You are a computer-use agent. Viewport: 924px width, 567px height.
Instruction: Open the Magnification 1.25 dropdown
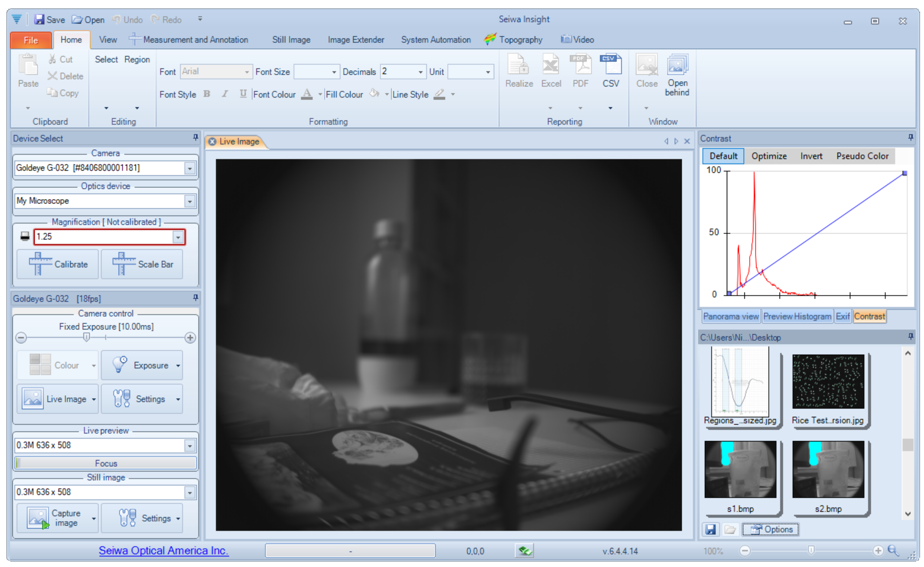(x=178, y=237)
